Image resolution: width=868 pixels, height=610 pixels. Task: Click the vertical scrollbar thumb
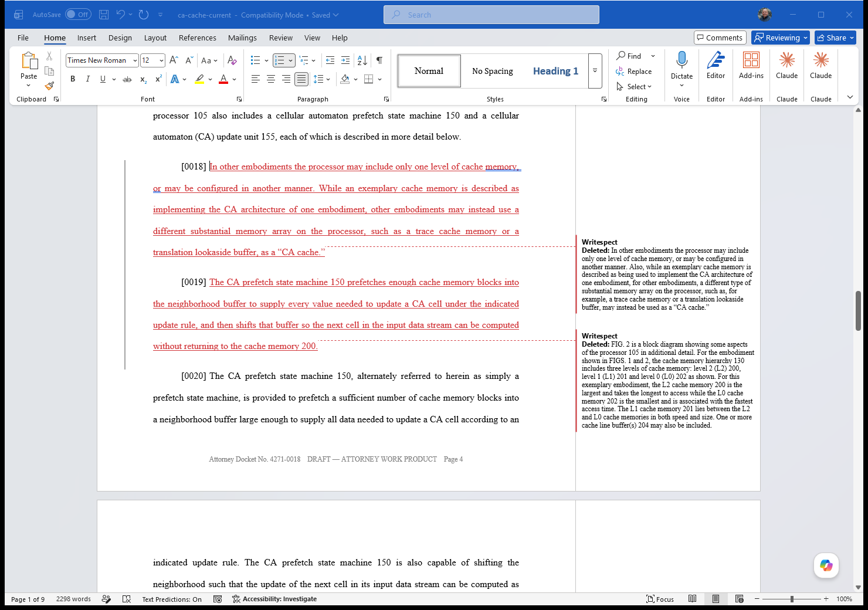[858, 311]
